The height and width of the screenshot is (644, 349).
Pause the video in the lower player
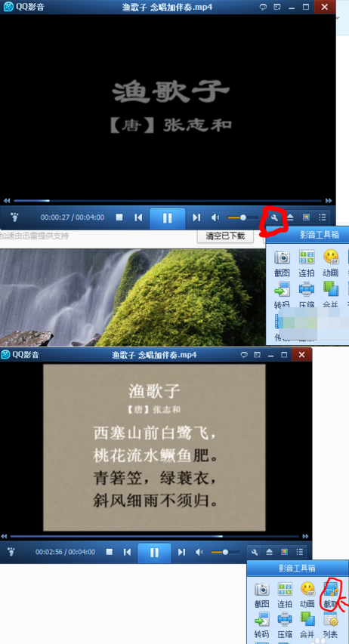pos(154,553)
